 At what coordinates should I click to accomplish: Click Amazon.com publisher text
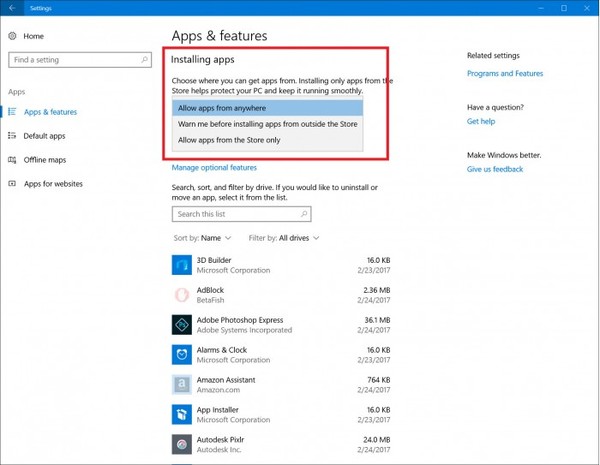click(x=218, y=390)
